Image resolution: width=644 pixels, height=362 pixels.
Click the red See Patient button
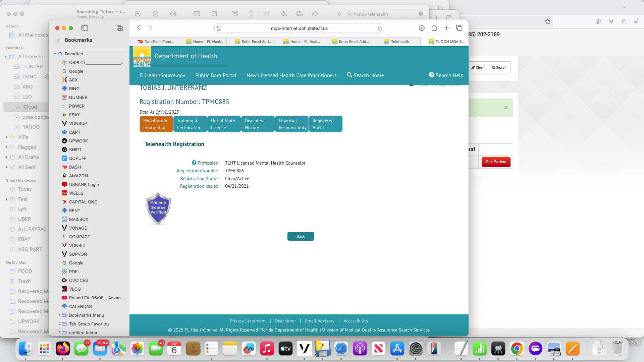(x=496, y=162)
